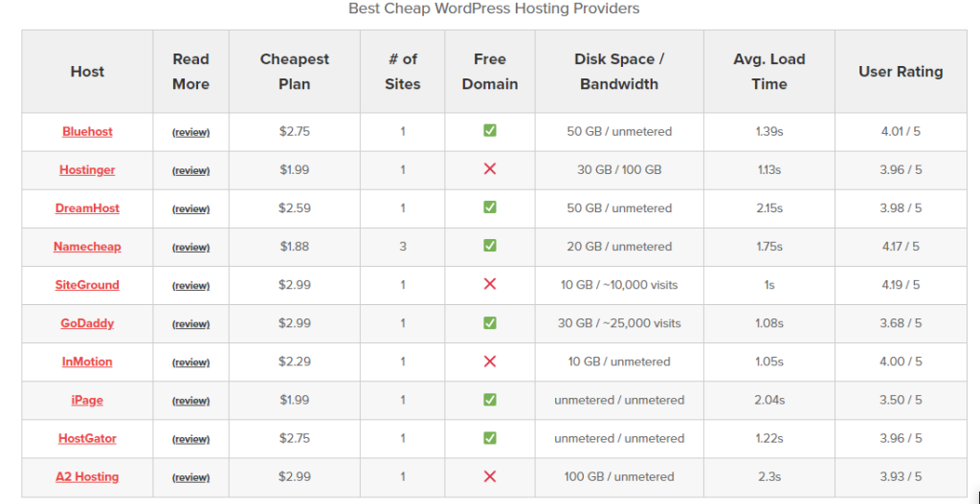Click the 30 GB / ~25,000 visits cell
Viewport: 980px width, 504px height.
pyautogui.click(x=619, y=323)
